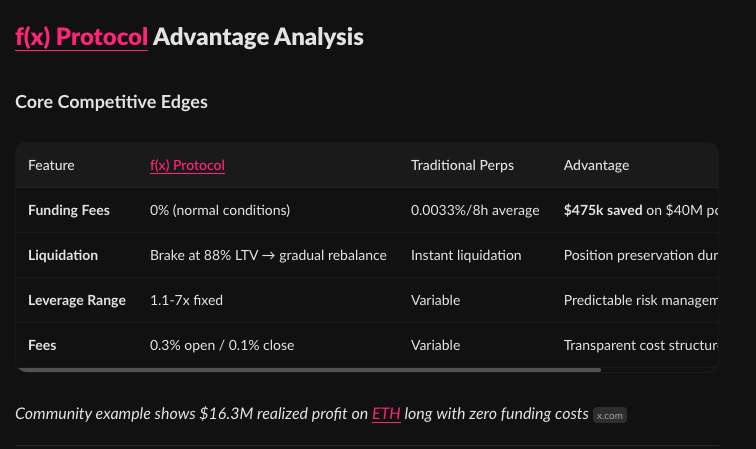
Task: Click the Feature column header
Action: 51,165
